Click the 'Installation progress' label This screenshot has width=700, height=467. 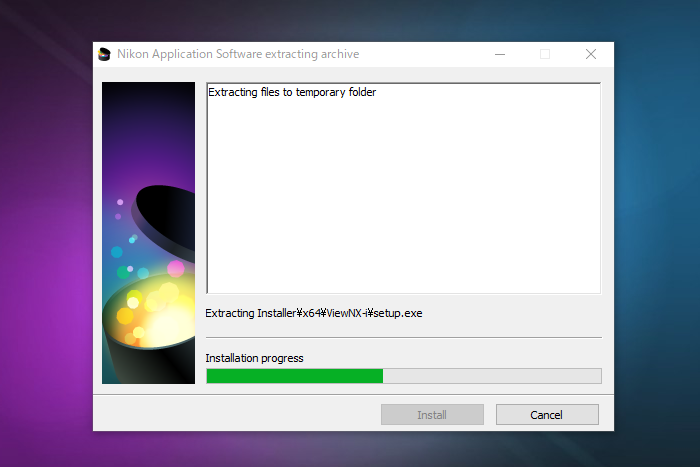point(254,358)
